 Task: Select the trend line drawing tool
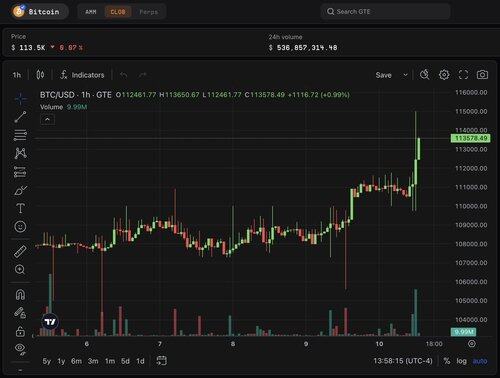[20, 117]
